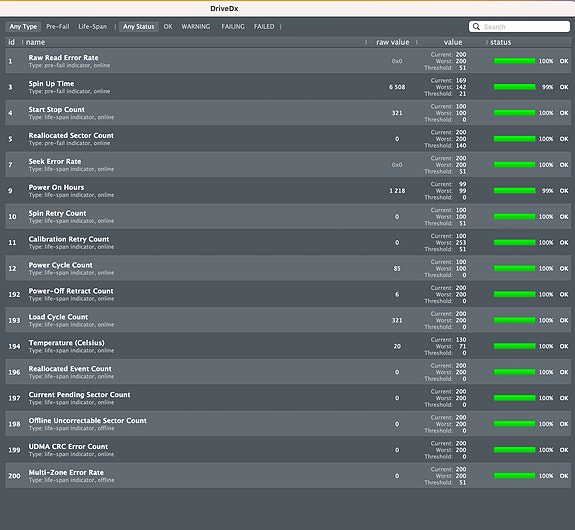Click the Temperature (Celsius) health bar

click(x=514, y=346)
